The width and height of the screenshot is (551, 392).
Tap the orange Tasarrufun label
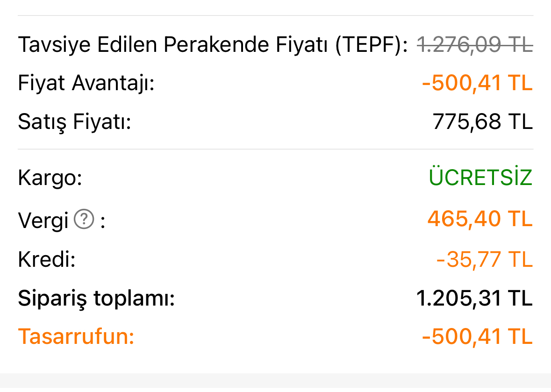coord(76,337)
